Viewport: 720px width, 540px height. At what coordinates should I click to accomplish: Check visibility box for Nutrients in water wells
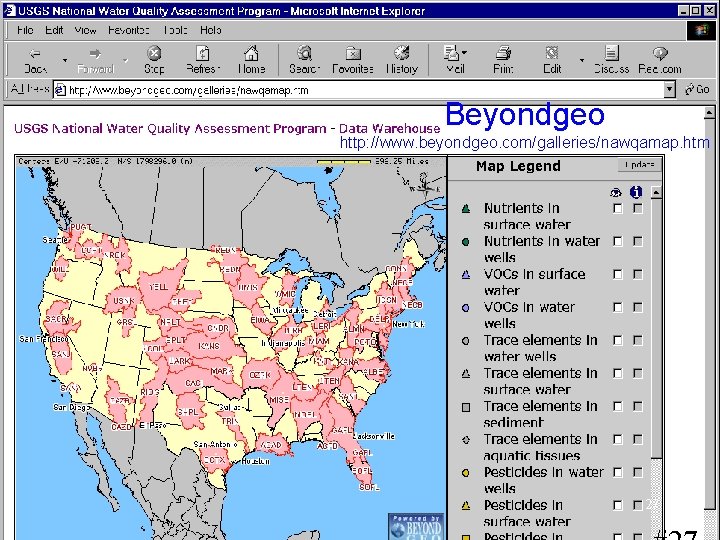pos(618,242)
